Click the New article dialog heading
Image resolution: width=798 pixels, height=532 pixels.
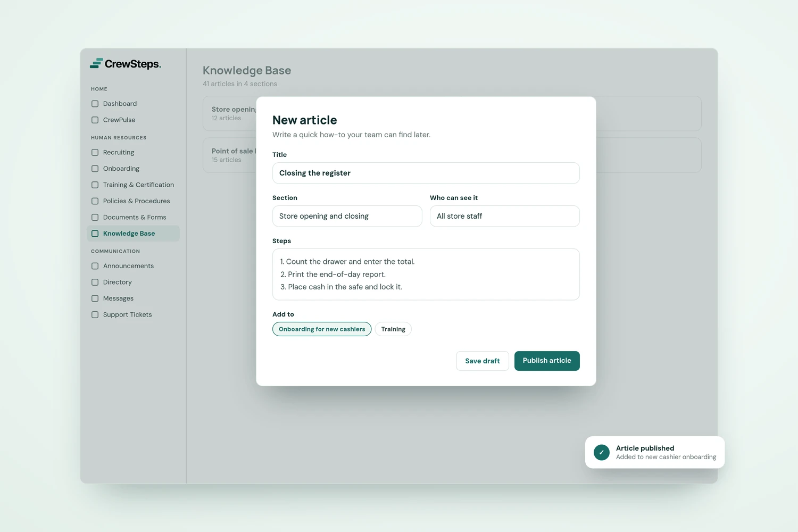(x=305, y=120)
